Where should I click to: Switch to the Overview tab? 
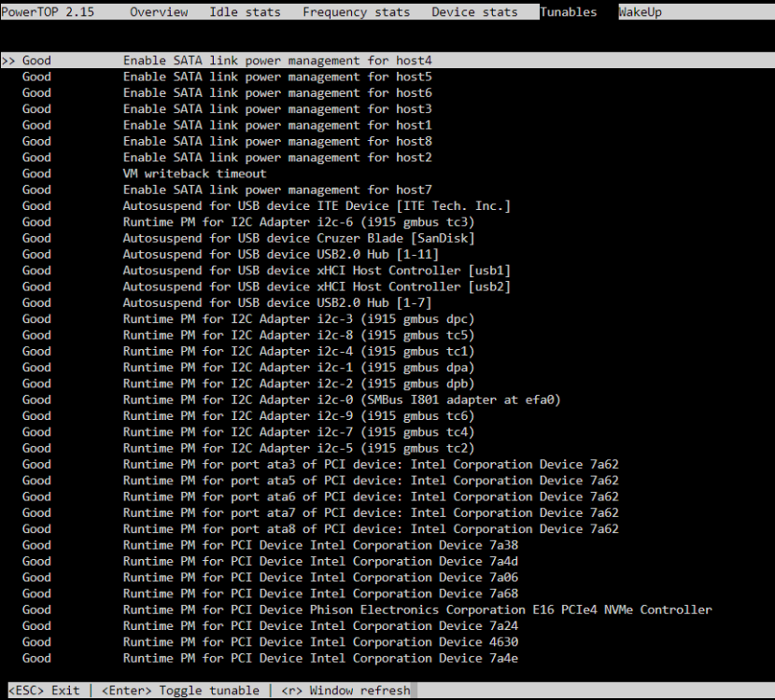pyautogui.click(x=159, y=12)
